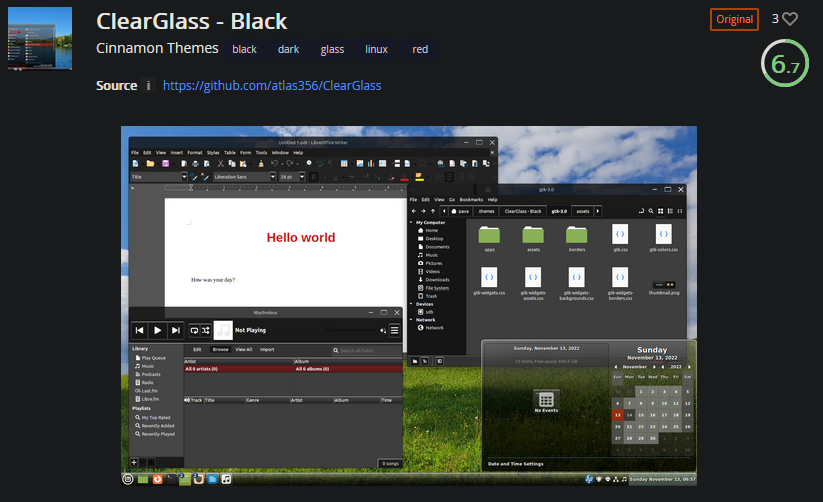This screenshot has width=823, height=502.
Task: Switch to icon view in file manager
Action: click(660, 211)
